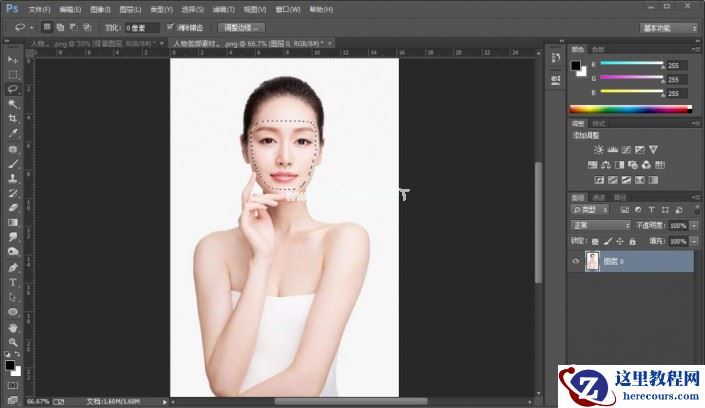Choose Add to Selection mode
705x408 pixels.
click(60, 27)
